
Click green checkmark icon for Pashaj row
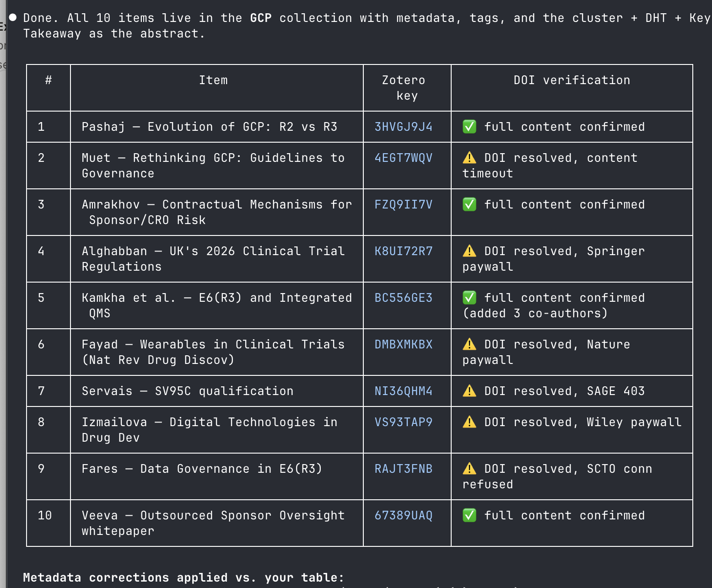tap(469, 127)
